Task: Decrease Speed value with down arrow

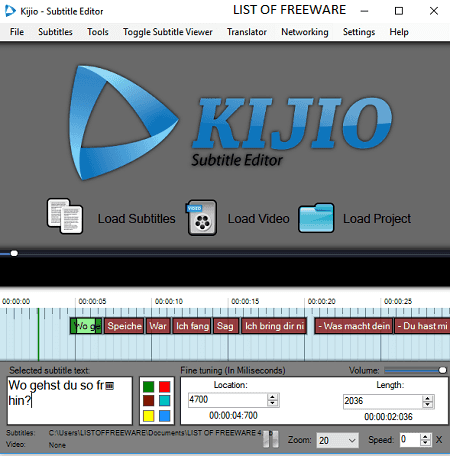Action: [x=425, y=443]
